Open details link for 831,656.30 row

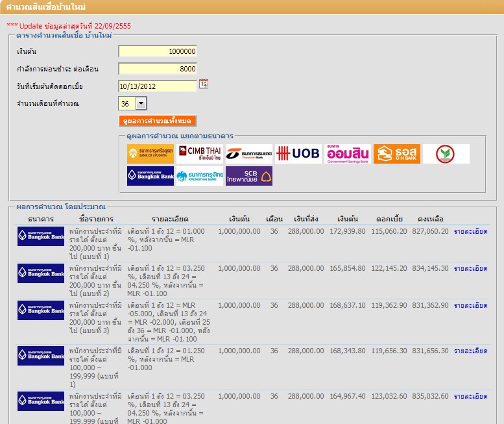[x=470, y=351]
